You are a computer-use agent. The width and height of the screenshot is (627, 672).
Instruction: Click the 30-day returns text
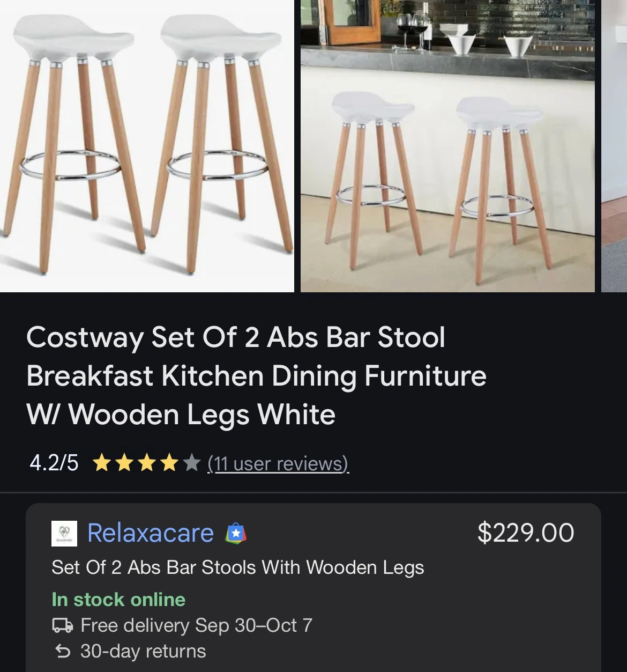[143, 651]
